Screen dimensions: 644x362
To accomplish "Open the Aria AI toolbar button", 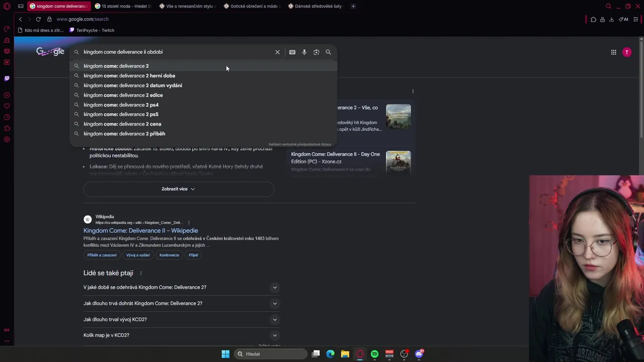I will point(624,19).
